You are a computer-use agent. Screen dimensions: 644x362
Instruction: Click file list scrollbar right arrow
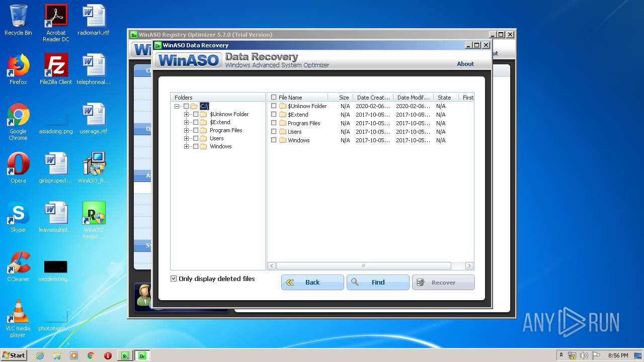pyautogui.click(x=469, y=266)
